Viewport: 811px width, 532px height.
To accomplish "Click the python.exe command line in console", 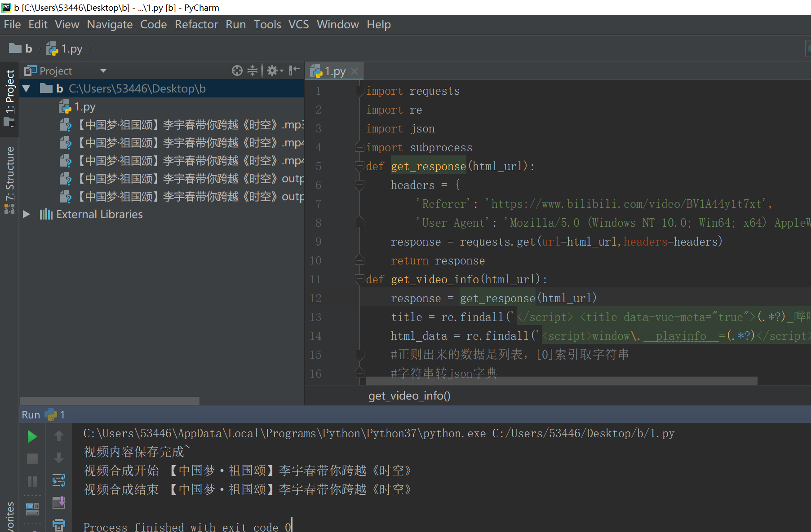I will pos(379,433).
